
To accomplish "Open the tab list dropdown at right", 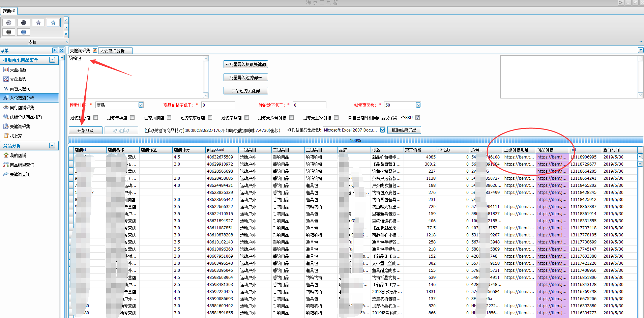I will [641, 50].
